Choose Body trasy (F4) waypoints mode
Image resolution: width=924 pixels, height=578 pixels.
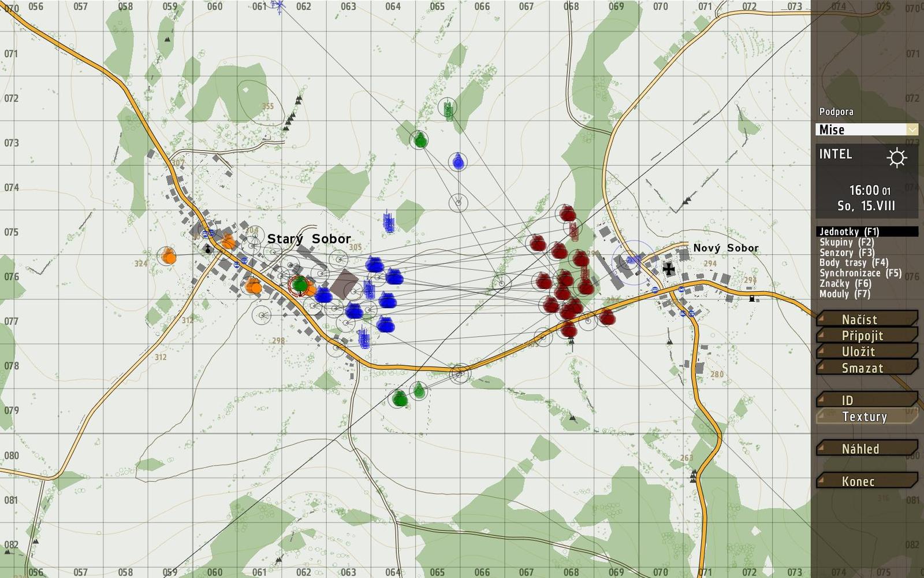(x=854, y=263)
